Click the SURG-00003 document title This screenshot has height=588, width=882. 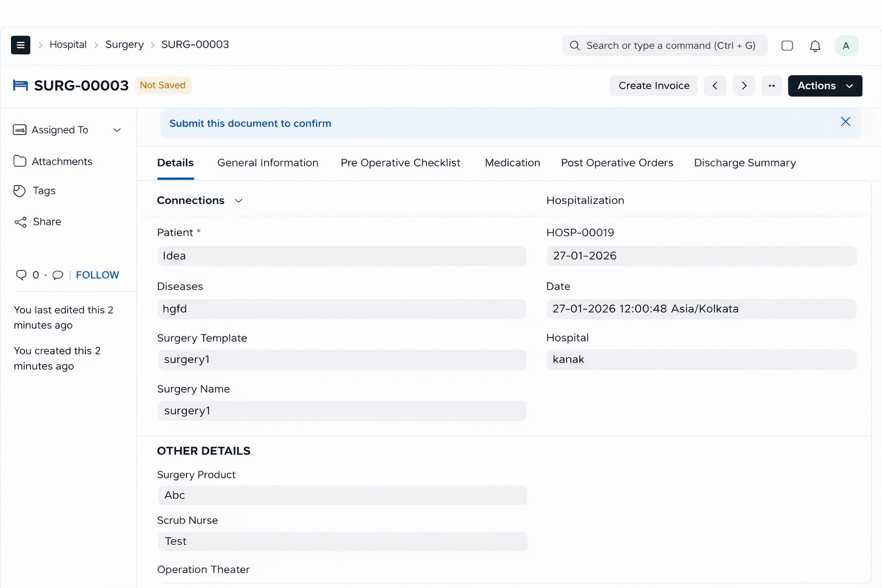[x=82, y=86]
